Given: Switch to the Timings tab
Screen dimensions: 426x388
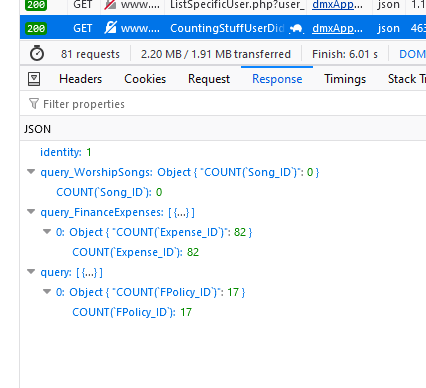Looking at the screenshot, I should [345, 79].
